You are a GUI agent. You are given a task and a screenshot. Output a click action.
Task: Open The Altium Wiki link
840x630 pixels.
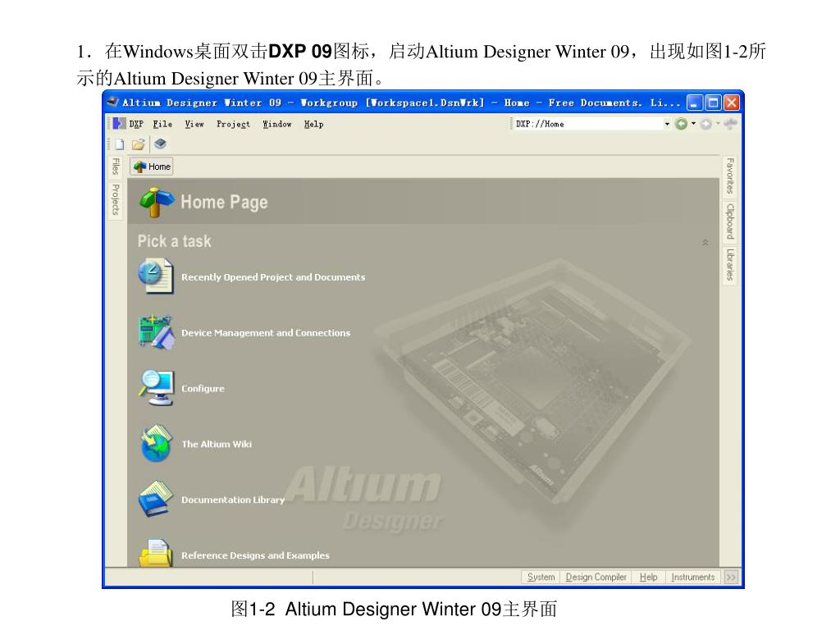tap(217, 444)
